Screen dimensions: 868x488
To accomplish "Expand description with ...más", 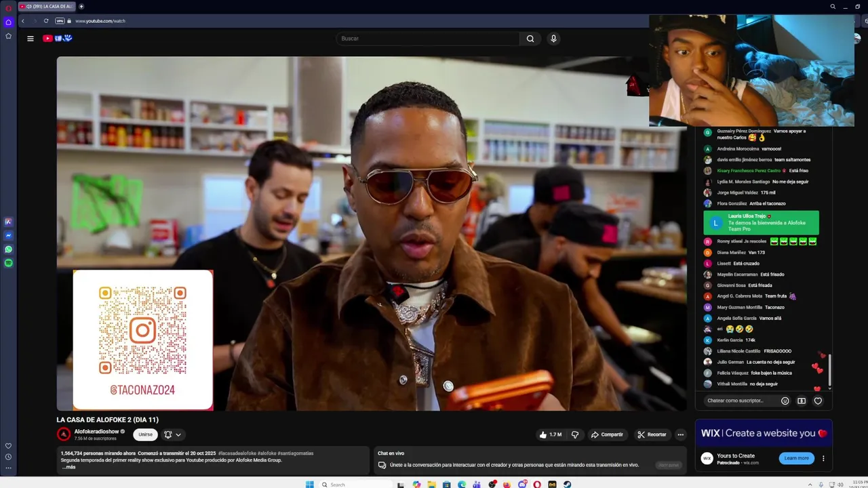I will pyautogui.click(x=69, y=467).
